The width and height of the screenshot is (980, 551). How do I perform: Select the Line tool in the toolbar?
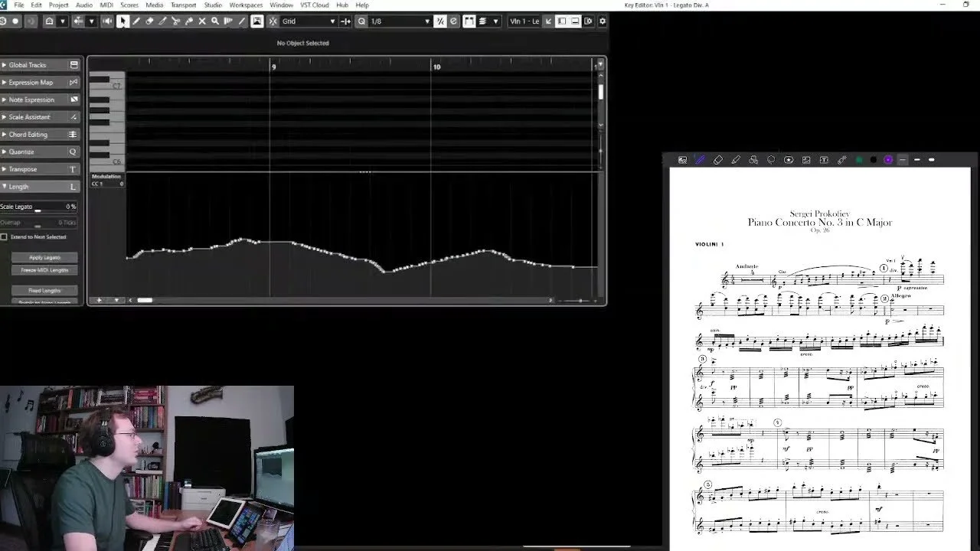[x=242, y=21]
